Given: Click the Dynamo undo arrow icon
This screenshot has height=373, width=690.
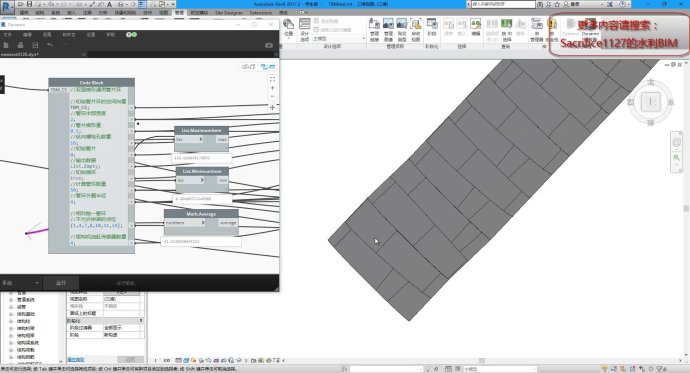Looking at the screenshot, I should point(50,45).
